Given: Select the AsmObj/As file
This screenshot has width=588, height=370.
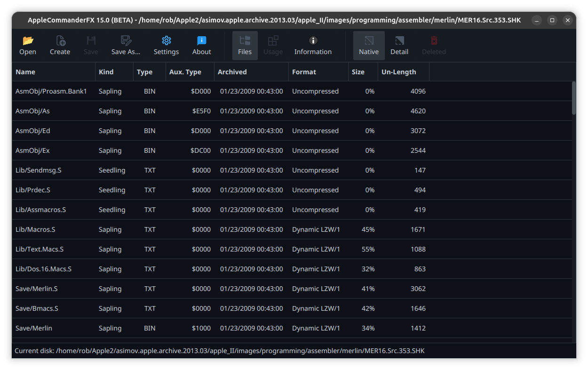Looking at the screenshot, I should coord(292,111).
